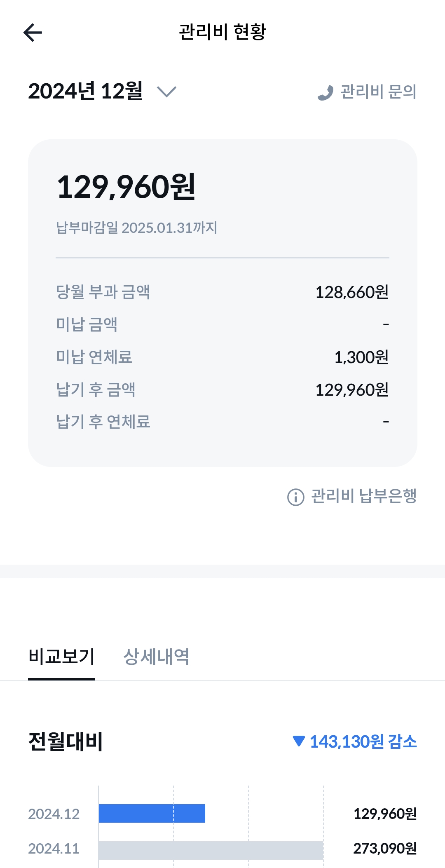
Task: Click the 143,130원 감소 label
Action: tap(363, 741)
